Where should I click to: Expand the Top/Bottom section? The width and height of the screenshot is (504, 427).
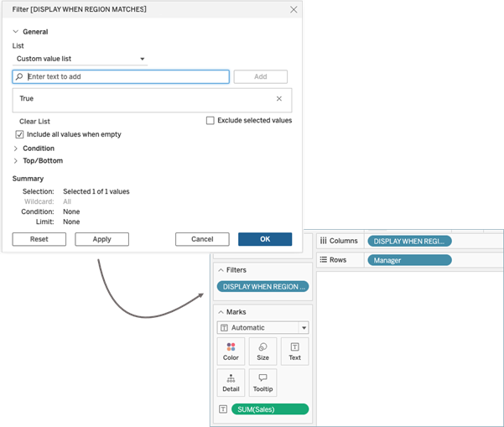16,161
